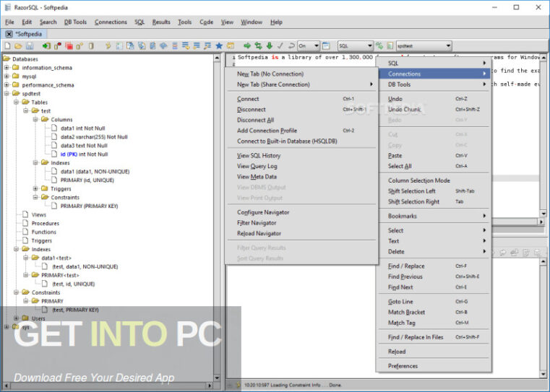550x392 pixels.
Task: Click the yellow lightning toolbar icon
Action: 108,46
